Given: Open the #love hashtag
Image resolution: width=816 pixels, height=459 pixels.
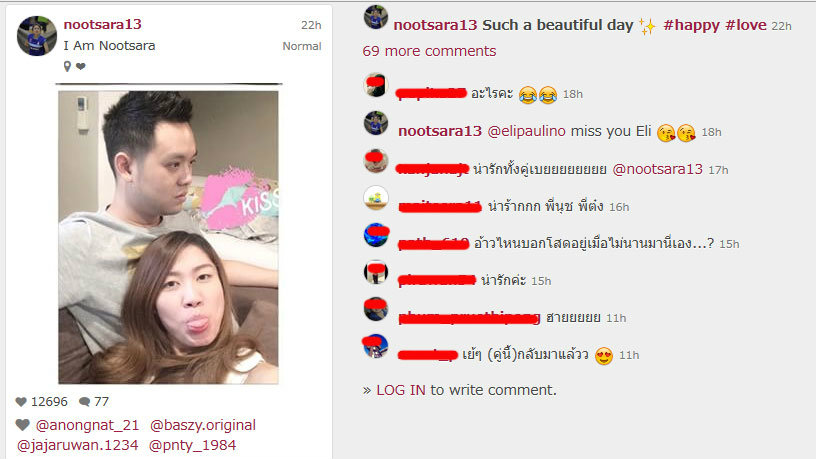Looking at the screenshot, I should (x=746, y=25).
